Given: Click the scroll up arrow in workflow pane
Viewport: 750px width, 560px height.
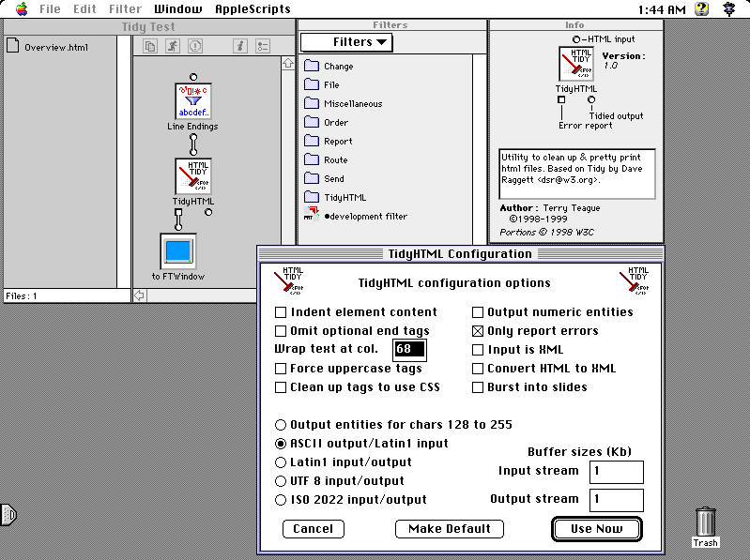Looking at the screenshot, I should (288, 63).
